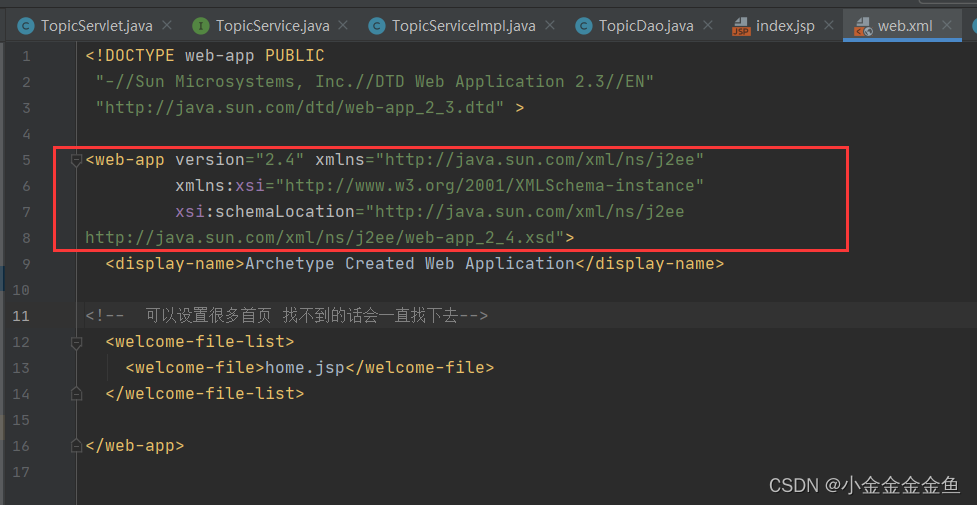Click line number 13 in the gutter
The height and width of the screenshot is (505, 977).
click(x=21, y=368)
